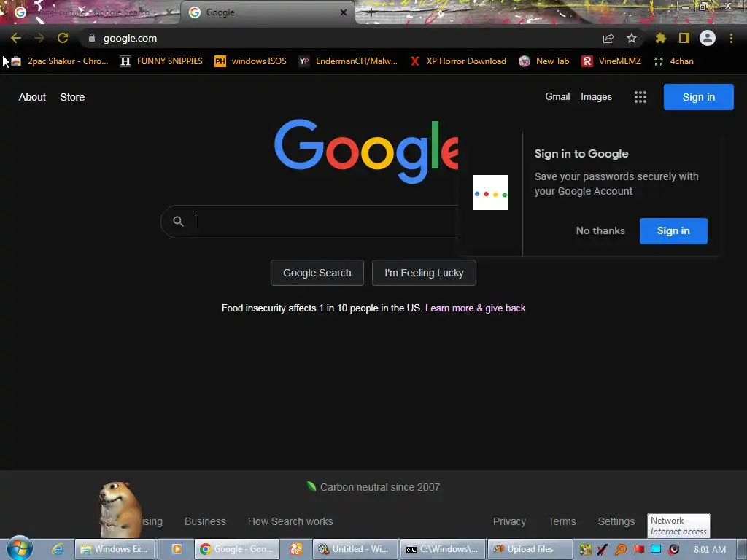Open the media player taskbar icon
This screenshot has width=747, height=560.
click(x=177, y=549)
